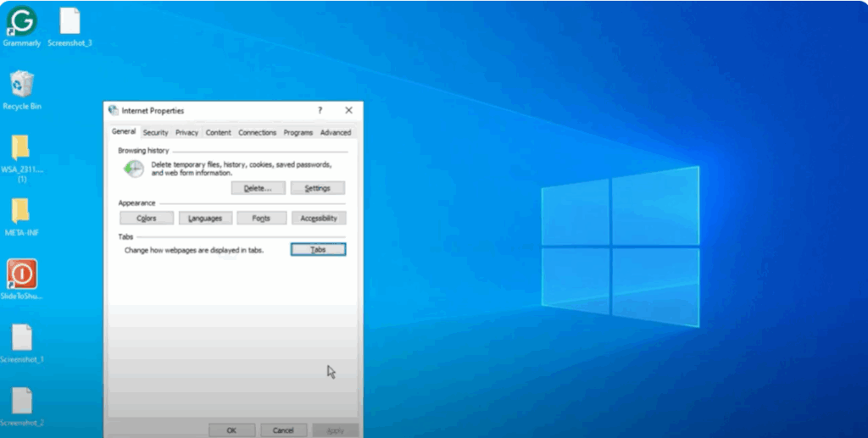Open the Recycle Bin icon
The image size is (868, 438).
coord(21,85)
